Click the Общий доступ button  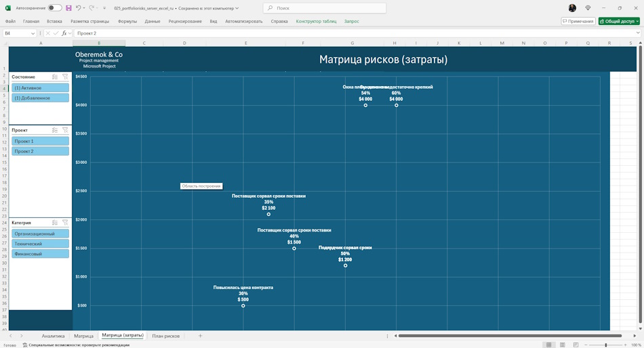[619, 21]
